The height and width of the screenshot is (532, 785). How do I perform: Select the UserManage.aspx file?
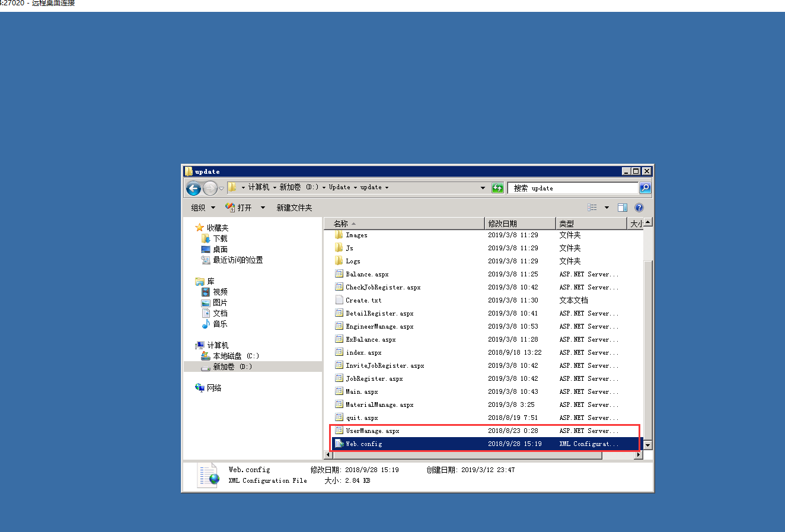point(372,431)
